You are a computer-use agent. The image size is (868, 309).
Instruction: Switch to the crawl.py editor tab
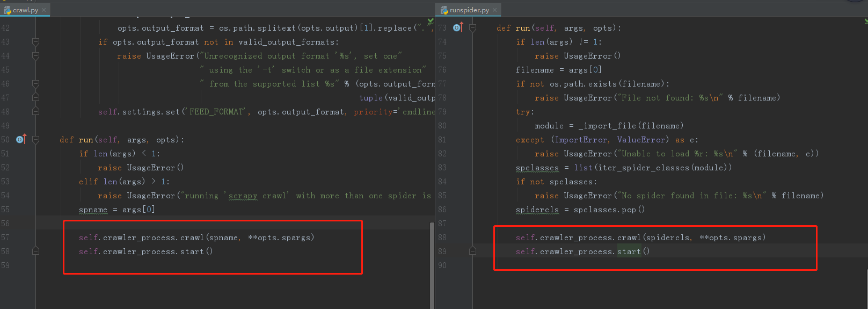25,10
